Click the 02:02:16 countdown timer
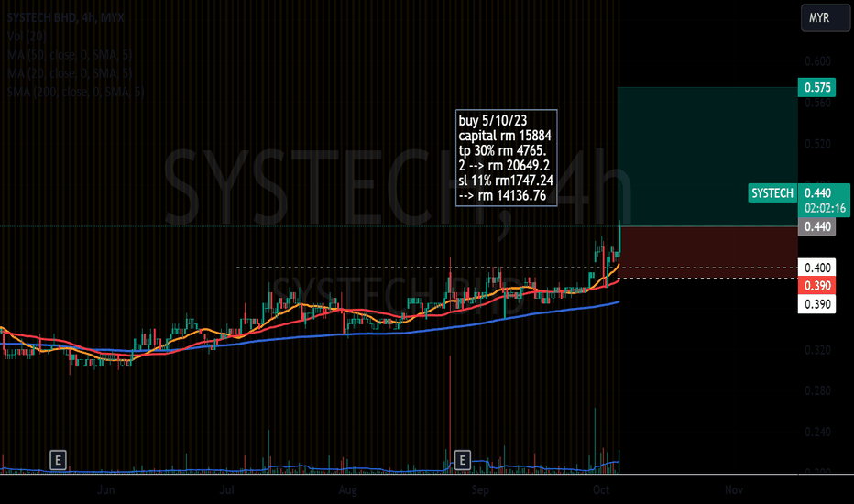 click(x=825, y=208)
